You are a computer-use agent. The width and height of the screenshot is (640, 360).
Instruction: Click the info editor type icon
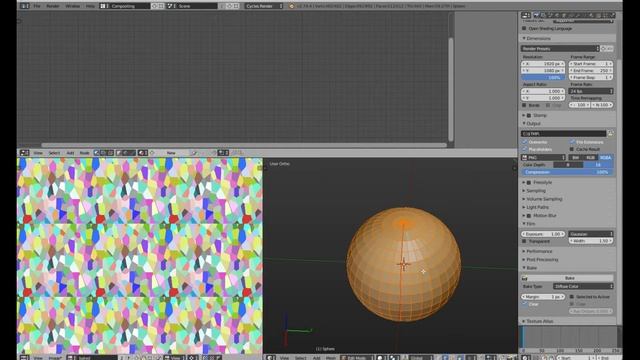click(x=24, y=6)
